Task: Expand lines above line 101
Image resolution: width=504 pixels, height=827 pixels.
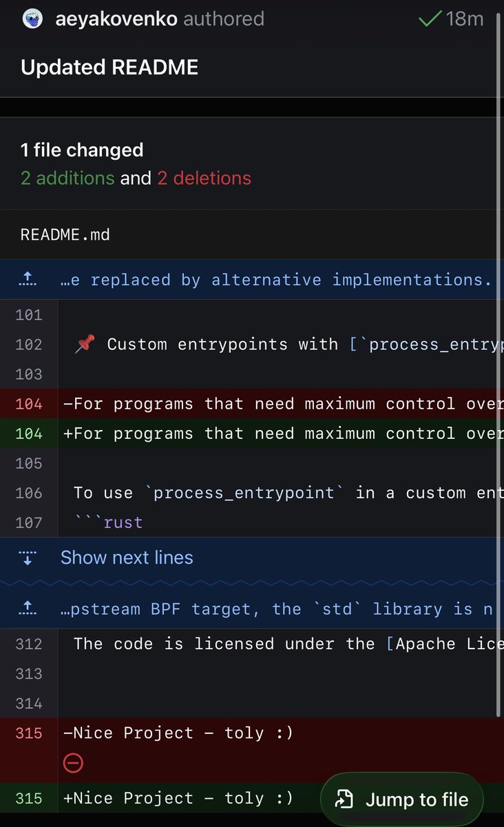Action: point(28,279)
